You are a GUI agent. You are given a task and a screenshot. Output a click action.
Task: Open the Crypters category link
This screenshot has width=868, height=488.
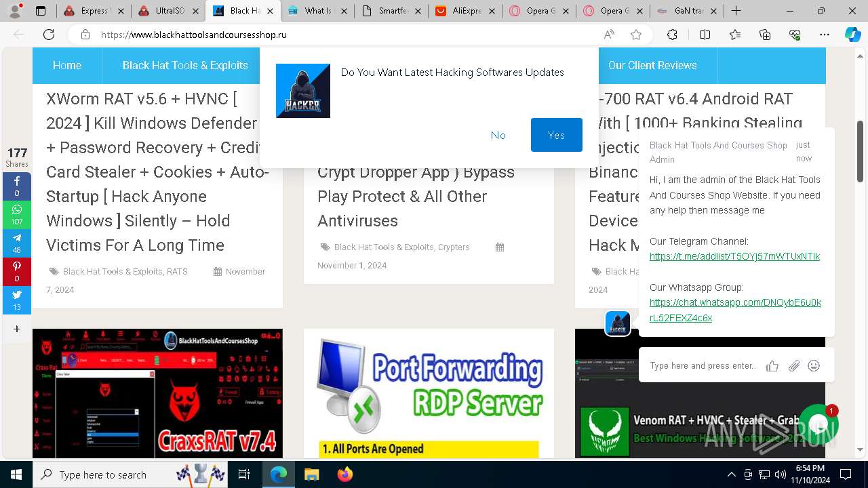[x=454, y=247]
